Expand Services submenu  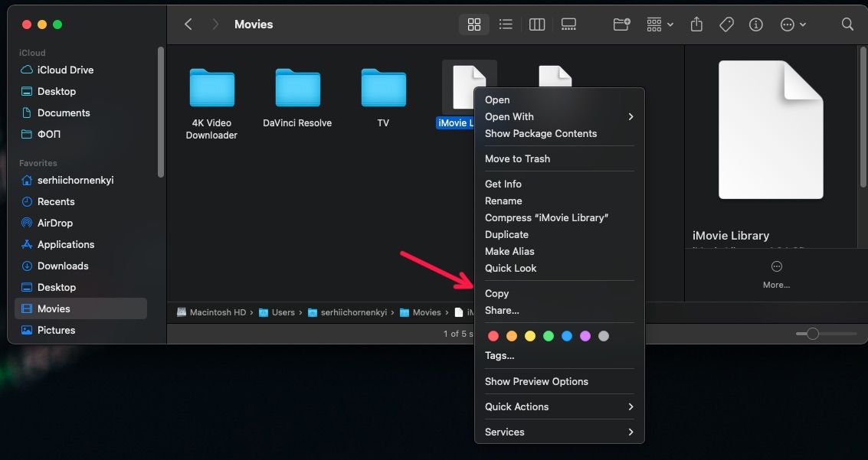click(x=559, y=432)
